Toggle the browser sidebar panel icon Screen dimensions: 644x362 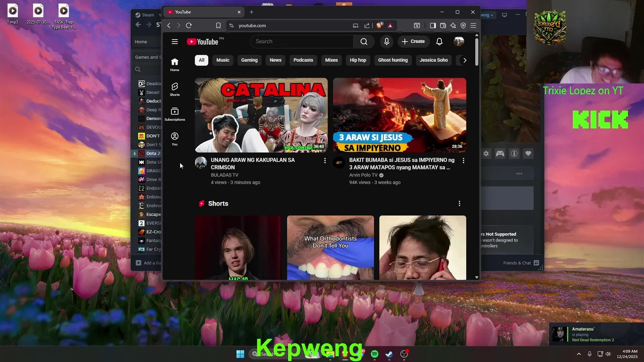tap(433, 26)
